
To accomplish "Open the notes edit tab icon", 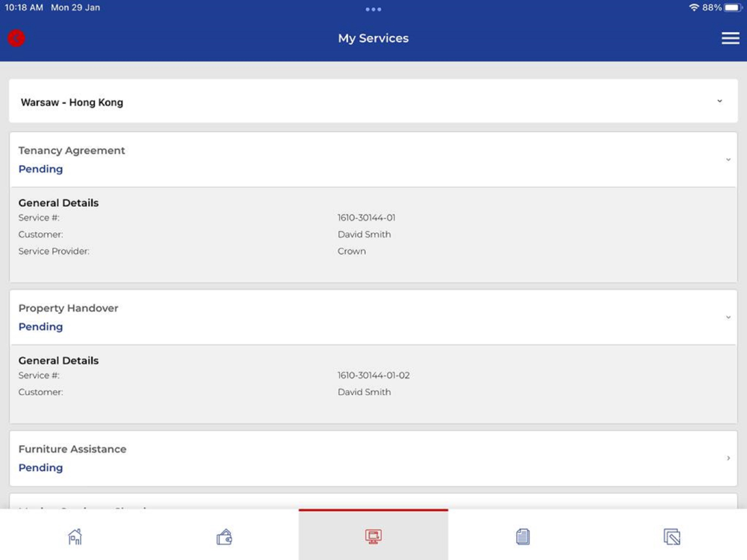I will point(672,537).
